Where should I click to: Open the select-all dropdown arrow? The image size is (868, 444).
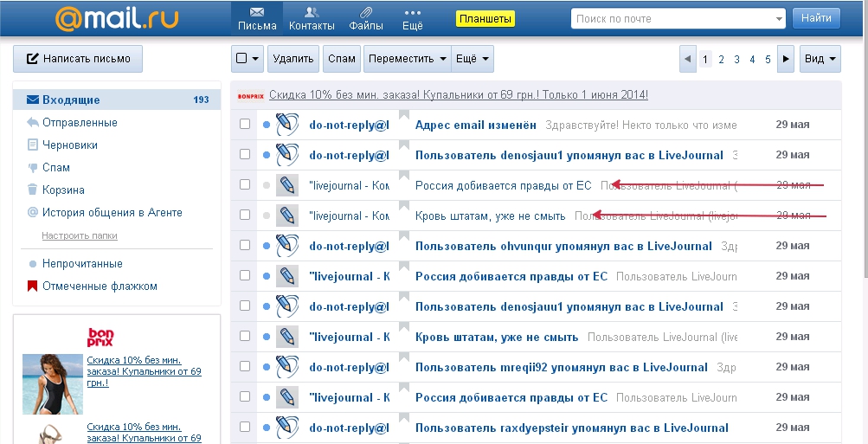pos(256,59)
